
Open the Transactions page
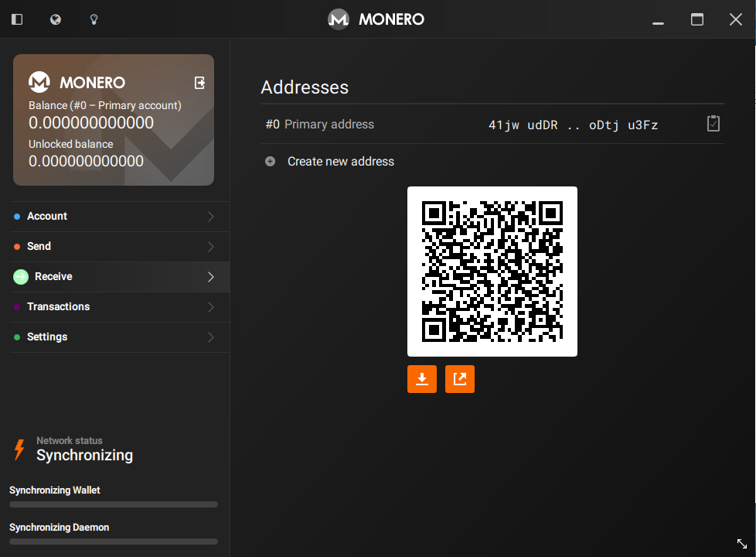pyautogui.click(x=120, y=307)
